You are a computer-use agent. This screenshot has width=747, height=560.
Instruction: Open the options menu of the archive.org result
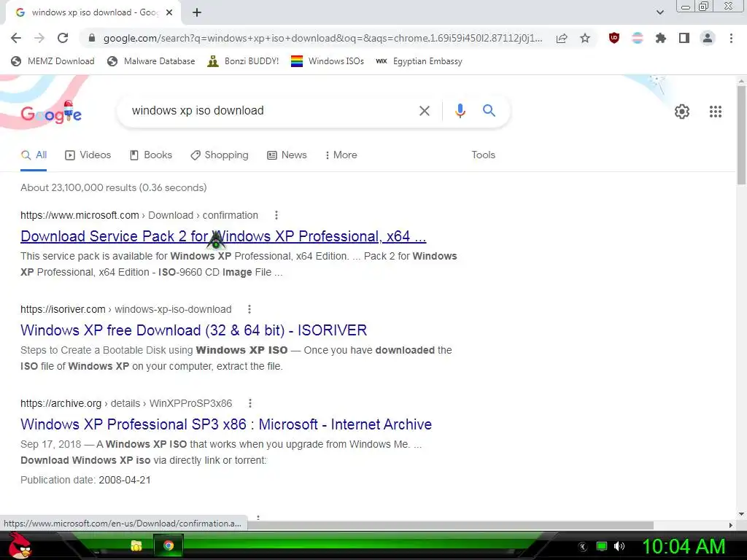(250, 403)
